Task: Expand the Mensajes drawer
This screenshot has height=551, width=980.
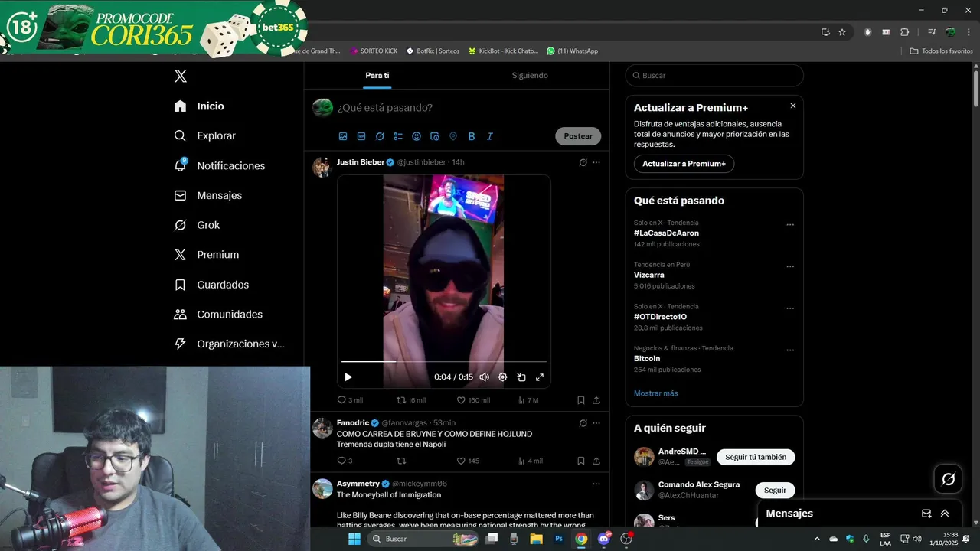Action: tap(945, 514)
